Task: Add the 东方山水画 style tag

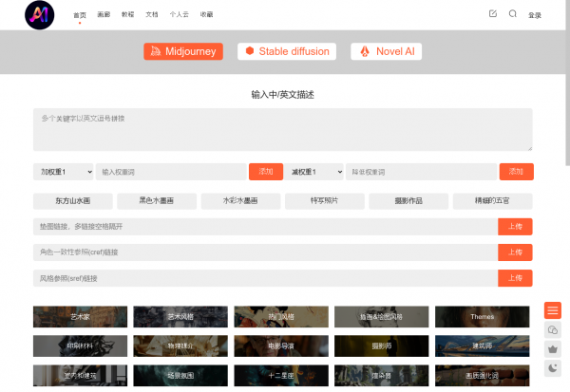Action: [72, 201]
